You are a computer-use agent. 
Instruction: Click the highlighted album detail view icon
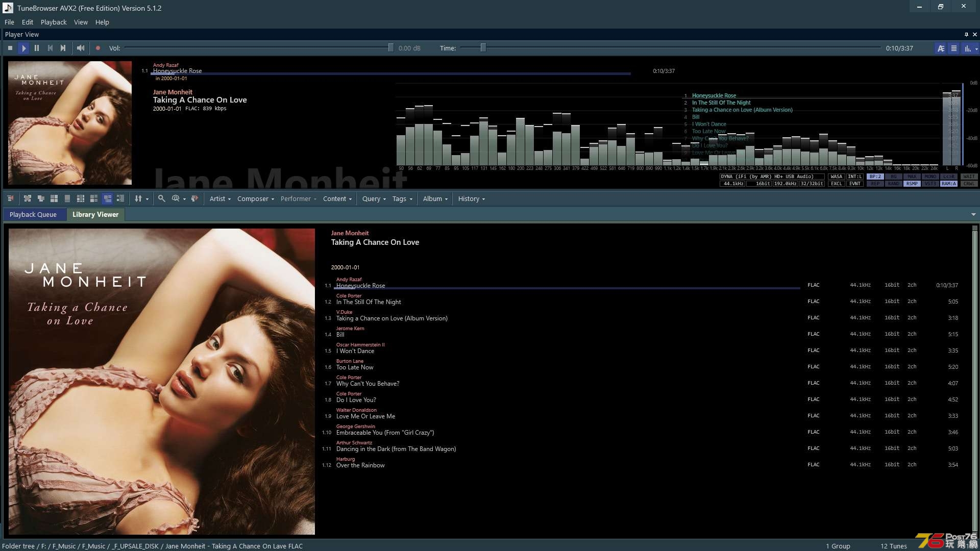pos(107,198)
